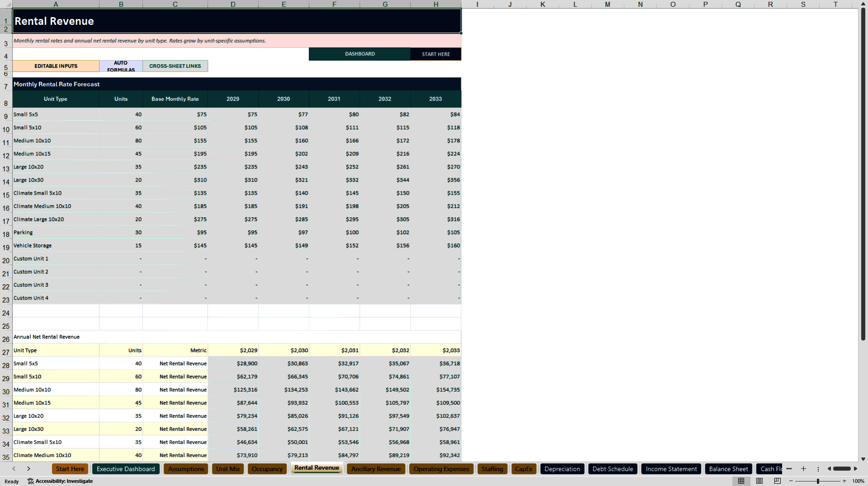Select the Operating Expenses tab
This screenshot has height=486, width=868.
pyautogui.click(x=441, y=469)
